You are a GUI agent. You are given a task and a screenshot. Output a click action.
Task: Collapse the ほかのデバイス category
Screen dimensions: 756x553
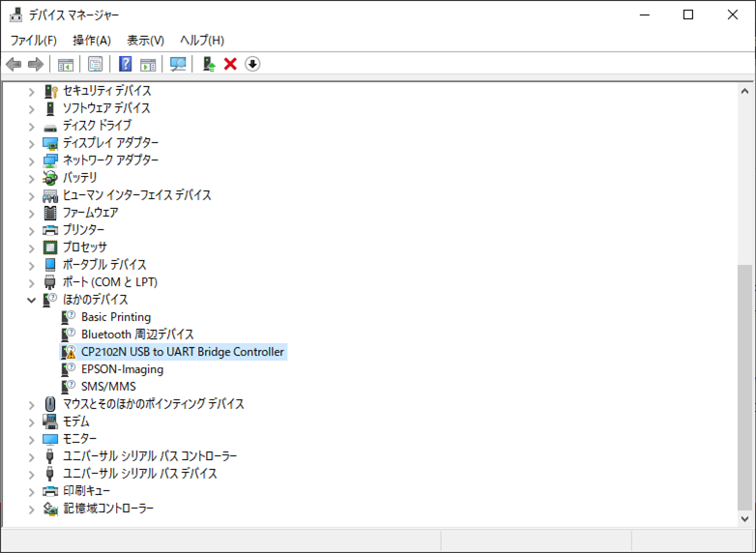[x=31, y=301]
